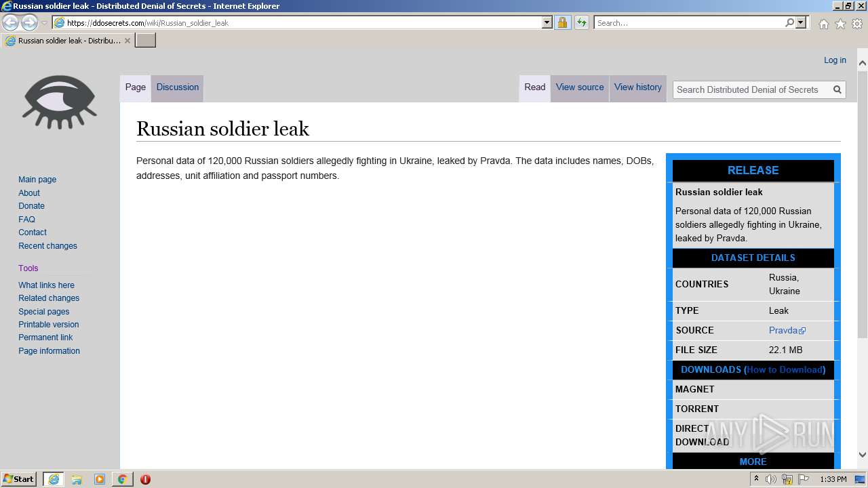868x488 pixels.
Task: Click the MORE section header
Action: click(753, 462)
